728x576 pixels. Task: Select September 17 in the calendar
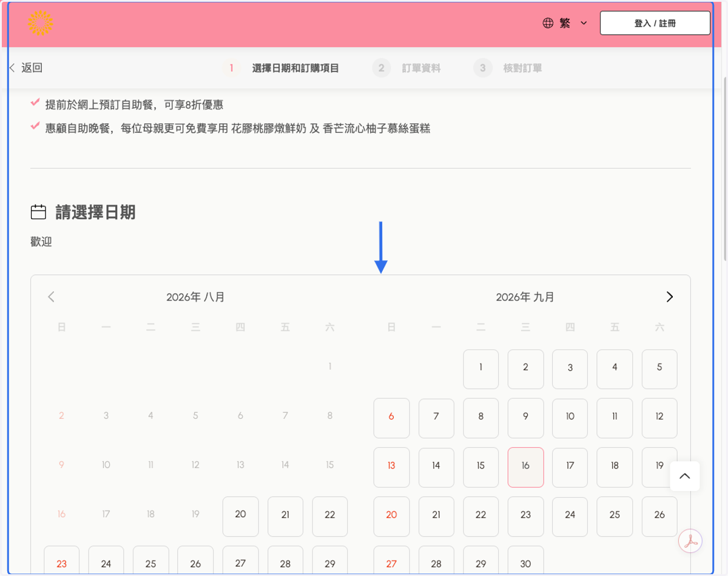[570, 467]
